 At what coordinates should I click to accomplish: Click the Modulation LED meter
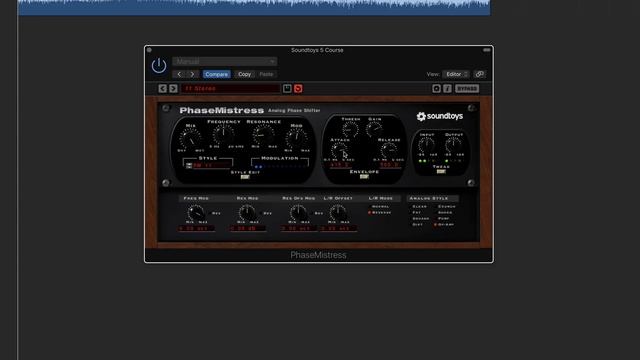(280, 167)
